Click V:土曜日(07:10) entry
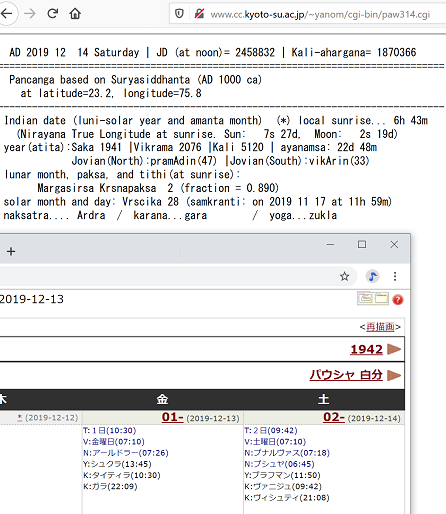This screenshot has height=514, width=446. click(x=275, y=442)
